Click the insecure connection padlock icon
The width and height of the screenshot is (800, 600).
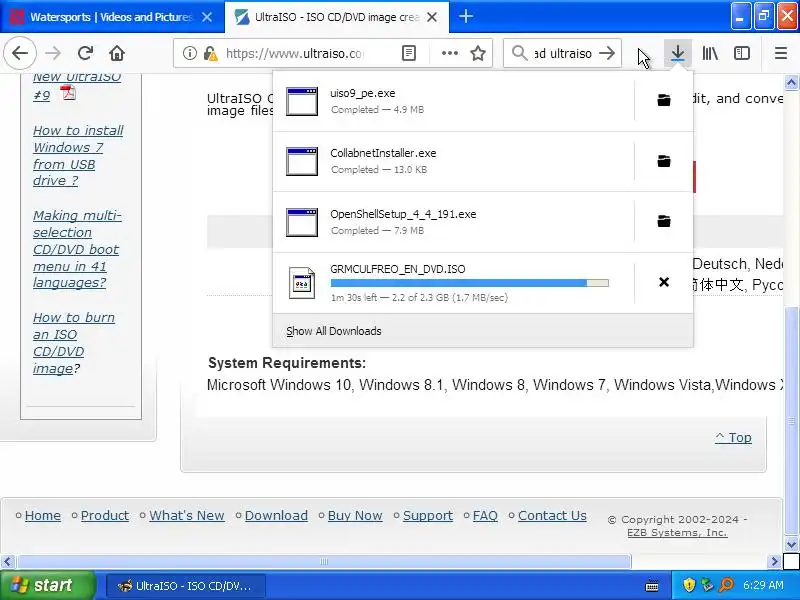pos(210,53)
